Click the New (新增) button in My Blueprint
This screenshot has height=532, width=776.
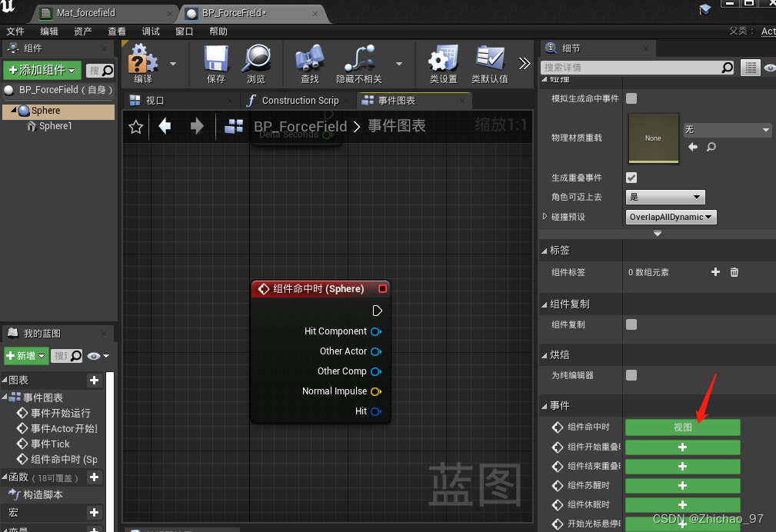pyautogui.click(x=26, y=356)
